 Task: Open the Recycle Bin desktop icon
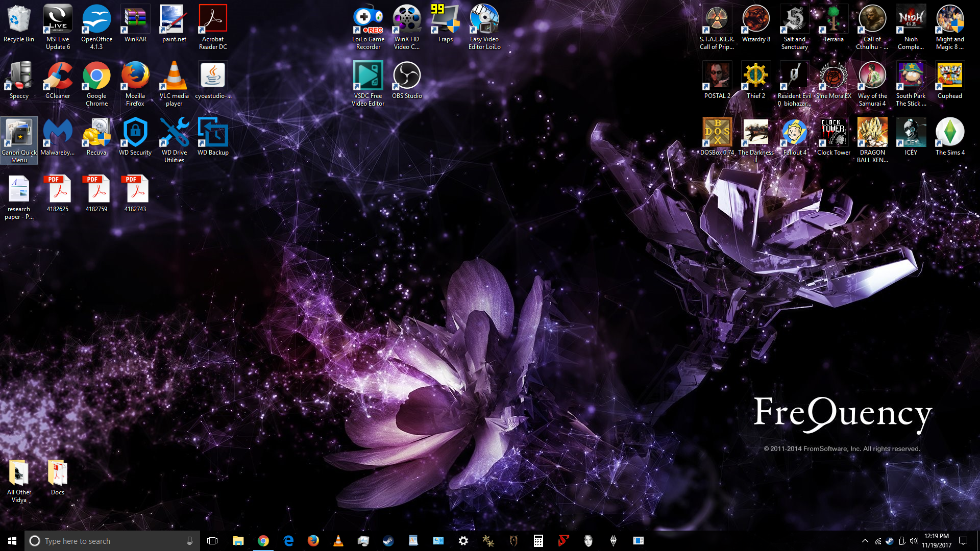point(19,24)
